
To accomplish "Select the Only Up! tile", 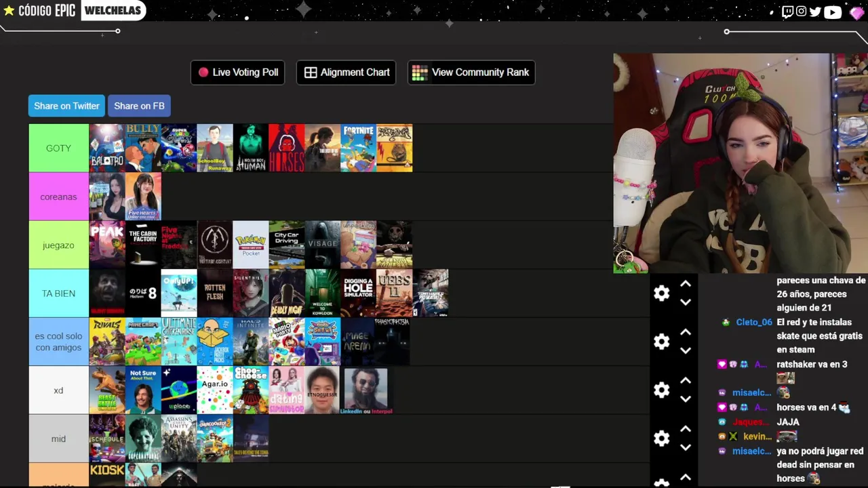I will [179, 293].
